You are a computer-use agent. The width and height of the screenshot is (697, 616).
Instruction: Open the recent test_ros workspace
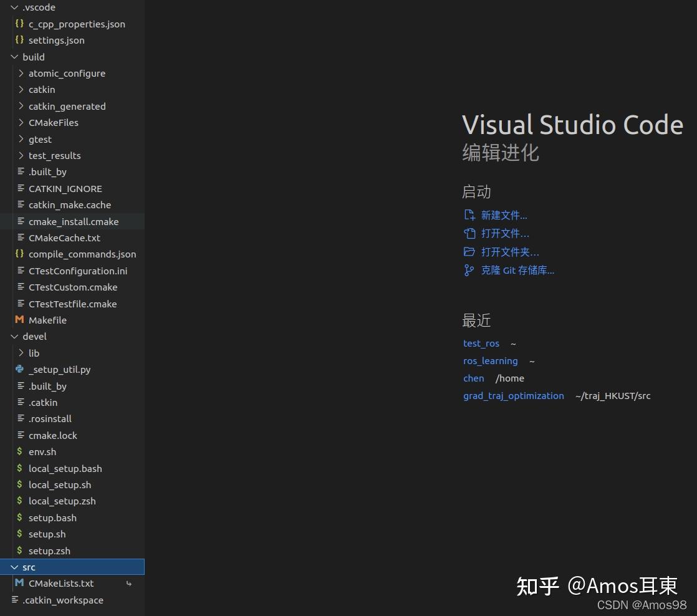click(x=481, y=343)
